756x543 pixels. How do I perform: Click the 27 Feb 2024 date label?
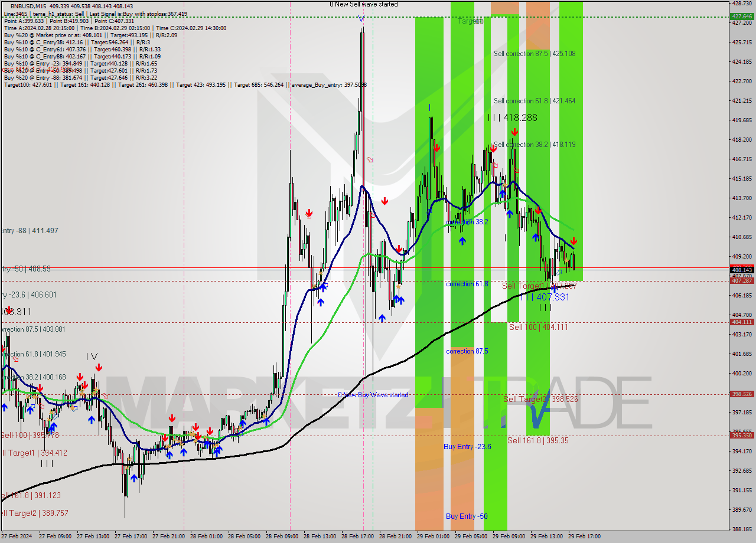tap(16, 537)
